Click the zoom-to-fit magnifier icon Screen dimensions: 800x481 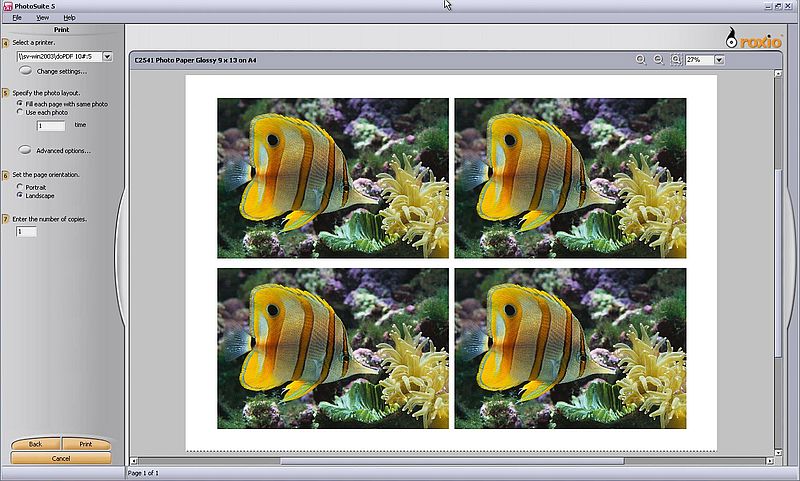click(676, 60)
